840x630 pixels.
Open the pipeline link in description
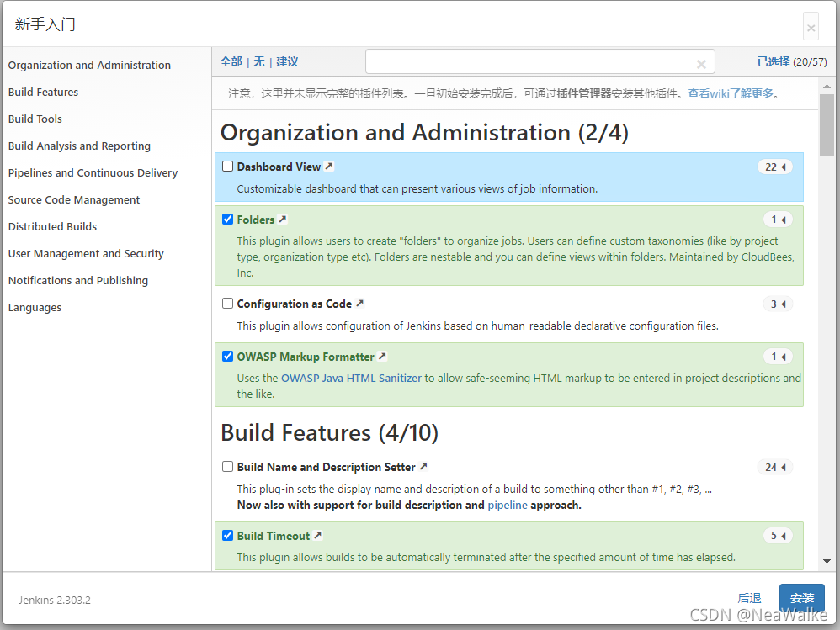tap(508, 505)
